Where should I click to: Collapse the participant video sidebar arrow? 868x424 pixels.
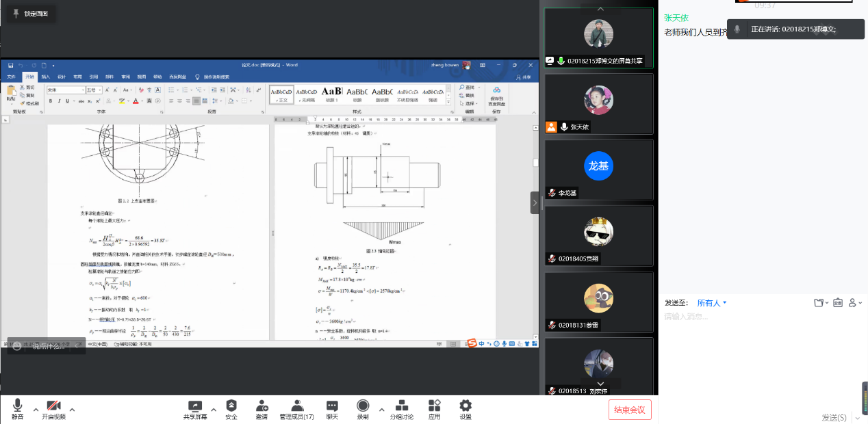coord(535,203)
